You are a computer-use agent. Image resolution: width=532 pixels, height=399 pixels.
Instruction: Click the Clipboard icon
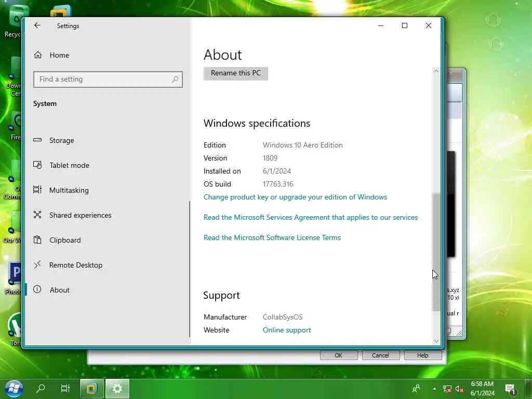click(37, 240)
